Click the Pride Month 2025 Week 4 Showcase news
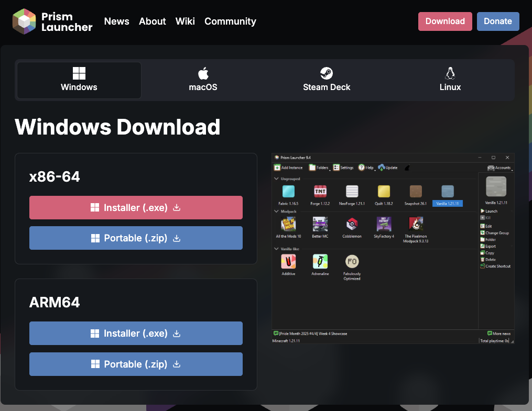This screenshot has width=532, height=411. coord(310,334)
